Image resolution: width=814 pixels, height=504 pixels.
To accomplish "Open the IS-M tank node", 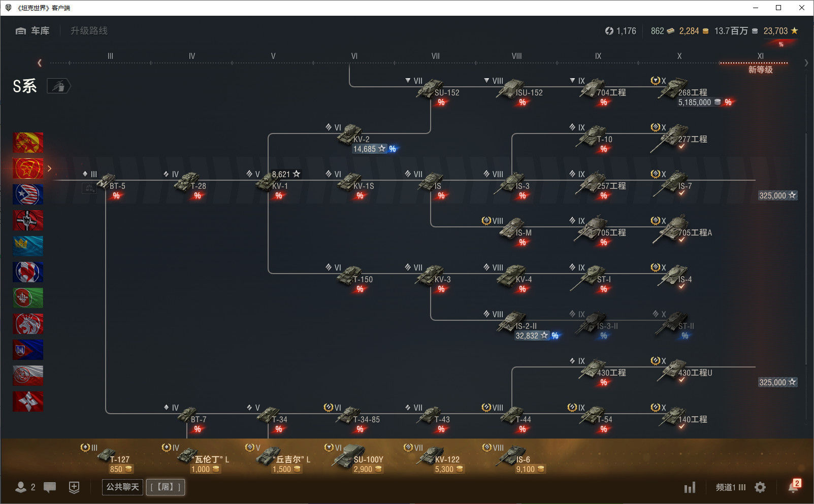I will coord(512,228).
